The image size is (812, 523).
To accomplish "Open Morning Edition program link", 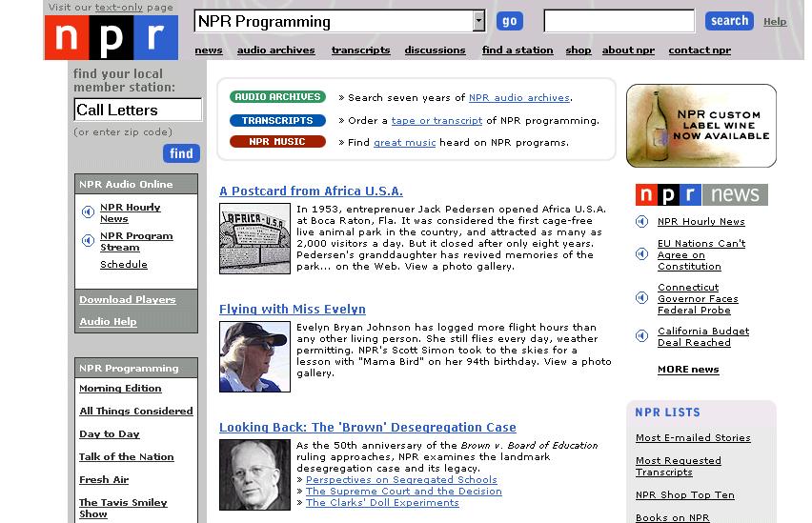I will [120, 389].
